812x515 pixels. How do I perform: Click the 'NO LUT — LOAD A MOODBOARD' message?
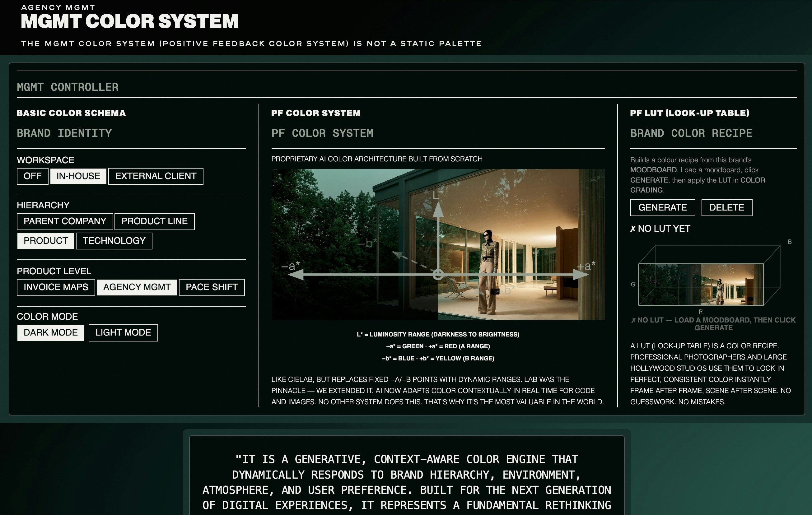(x=714, y=324)
